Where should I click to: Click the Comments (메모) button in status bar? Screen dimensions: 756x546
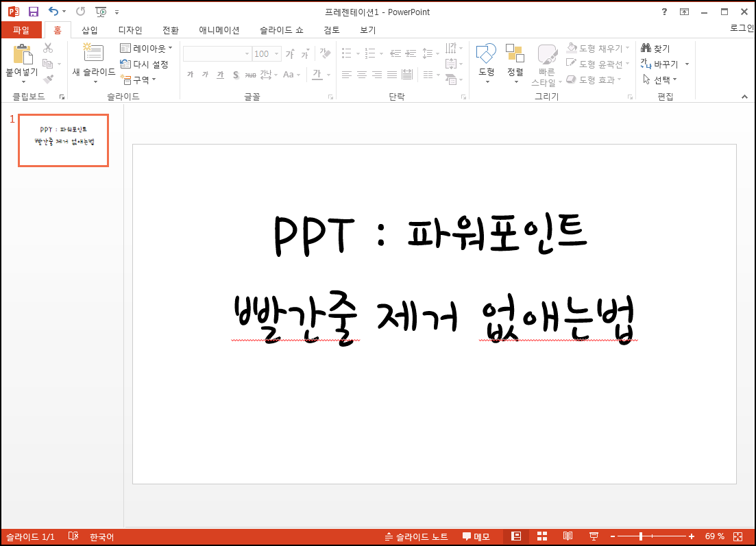[x=476, y=536]
